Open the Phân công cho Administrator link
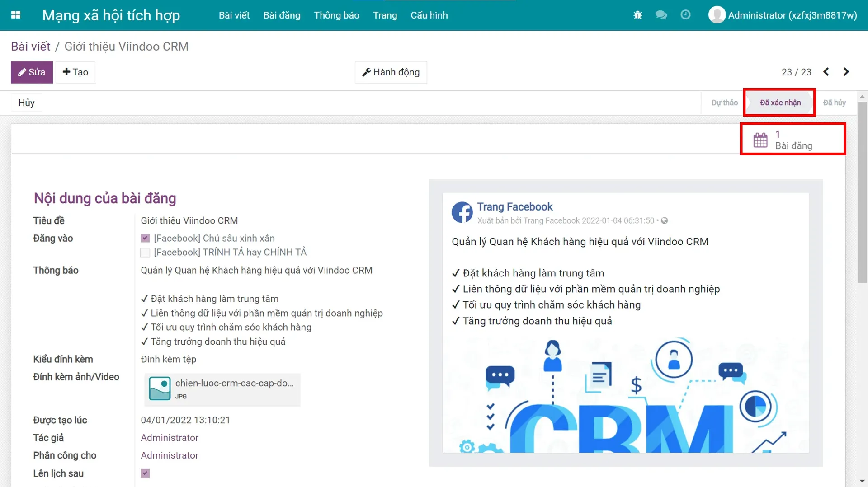The width and height of the screenshot is (868, 487). click(x=170, y=455)
